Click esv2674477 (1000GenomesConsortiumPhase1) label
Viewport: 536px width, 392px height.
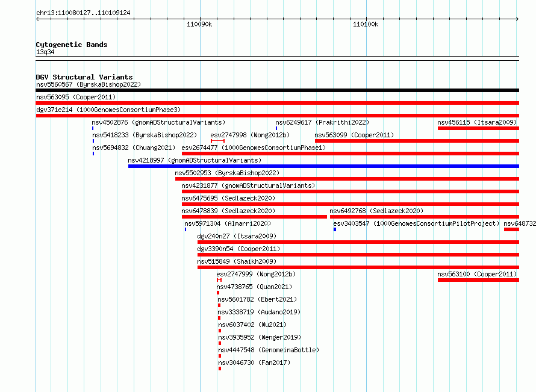click(x=254, y=148)
